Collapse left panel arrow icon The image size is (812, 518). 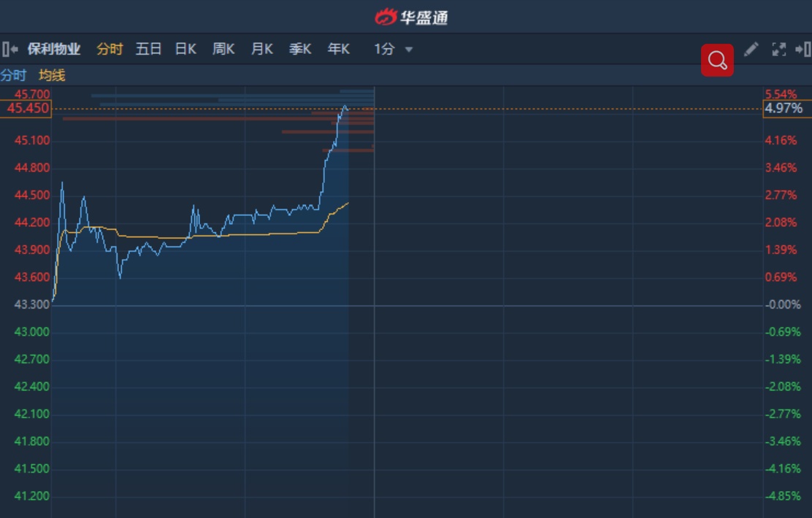point(9,49)
